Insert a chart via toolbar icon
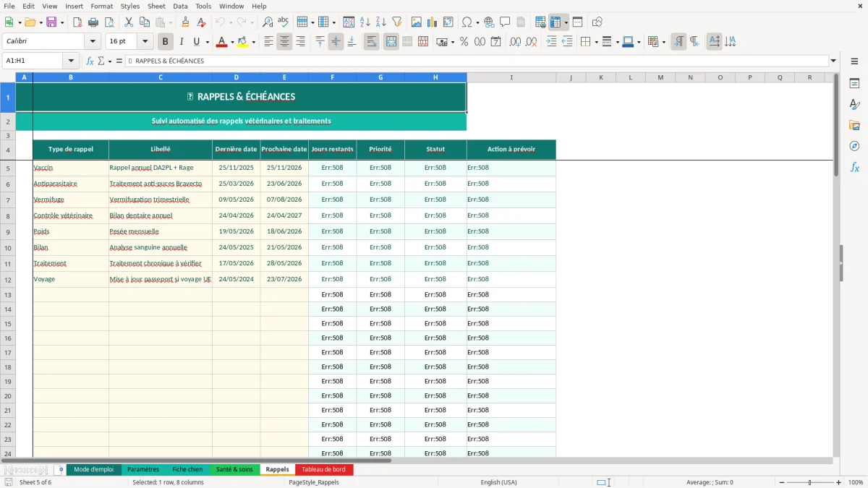The width and height of the screenshot is (868, 488). tap(433, 22)
